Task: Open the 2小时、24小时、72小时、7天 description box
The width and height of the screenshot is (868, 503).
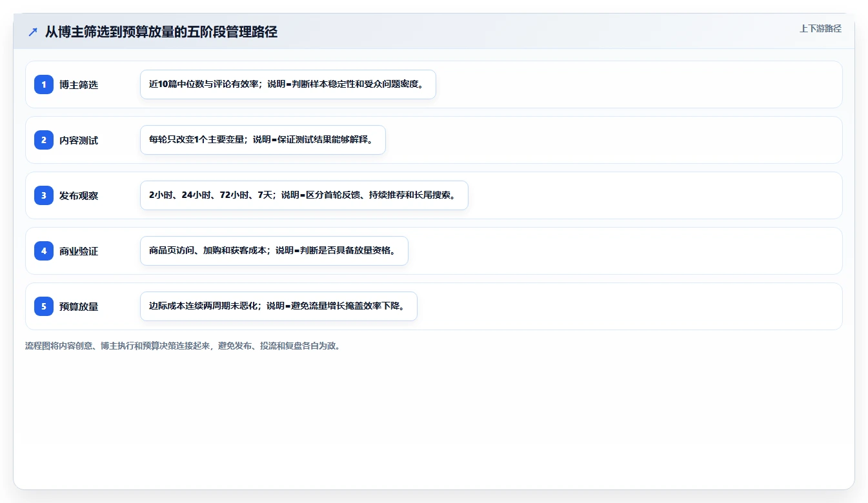Action: 304,195
